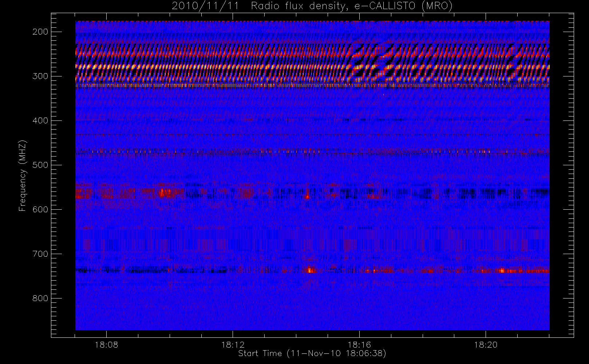Click the 18:08 time tick label
The height and width of the screenshot is (364, 589).
106,345
